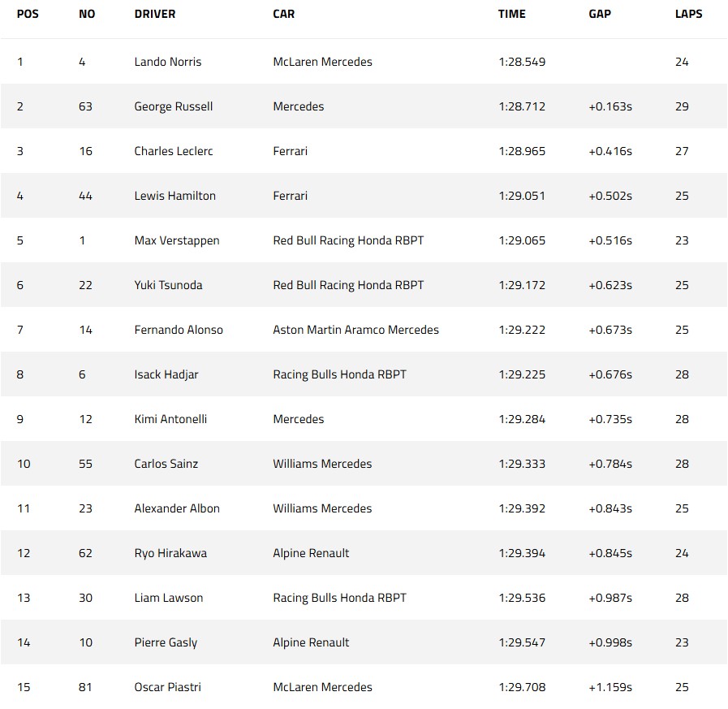This screenshot has height=709, width=728.
Task: Click Kimi Antonelli driver name
Action: [x=170, y=418]
